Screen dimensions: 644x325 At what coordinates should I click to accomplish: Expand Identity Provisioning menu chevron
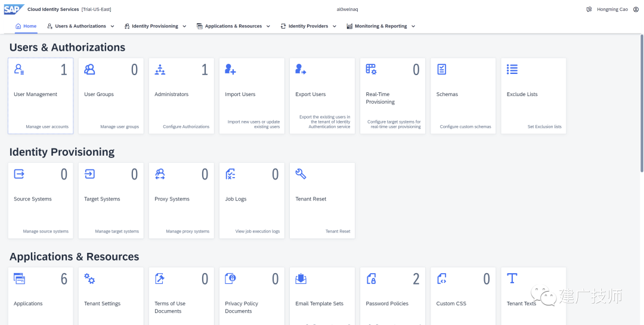click(184, 26)
